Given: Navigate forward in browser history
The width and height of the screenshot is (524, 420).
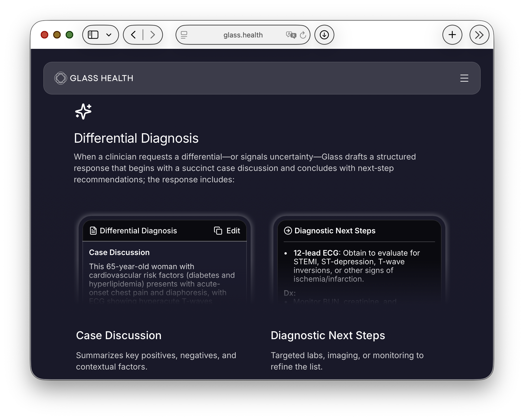Looking at the screenshot, I should (x=153, y=35).
